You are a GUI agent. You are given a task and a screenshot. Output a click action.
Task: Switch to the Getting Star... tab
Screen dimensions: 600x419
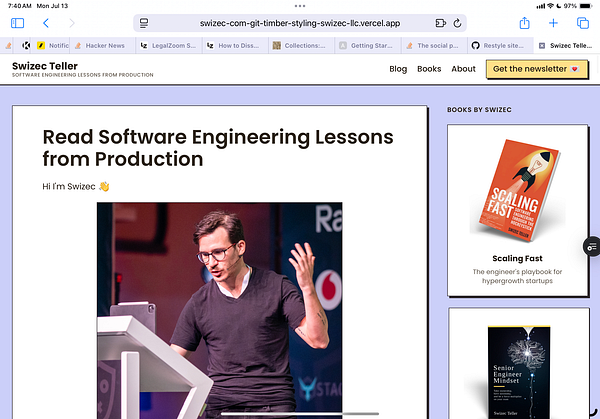click(x=367, y=46)
